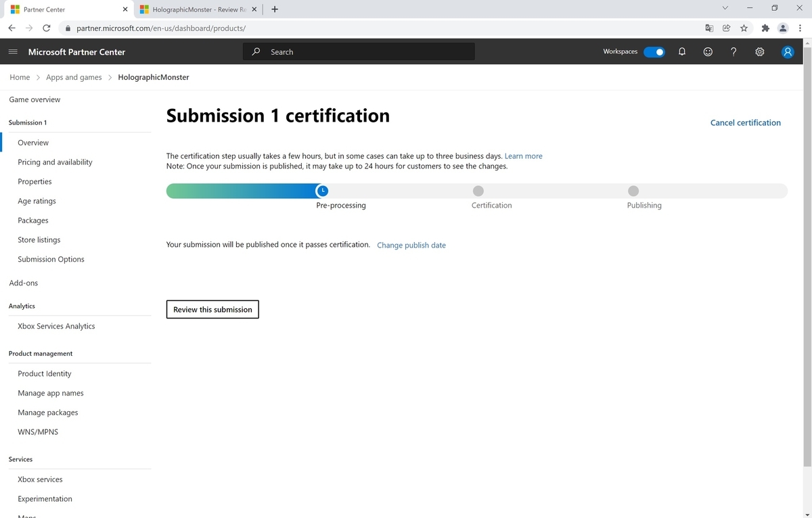Open the Chrome three-dot menu
This screenshot has height=518, width=812.
(800, 28)
